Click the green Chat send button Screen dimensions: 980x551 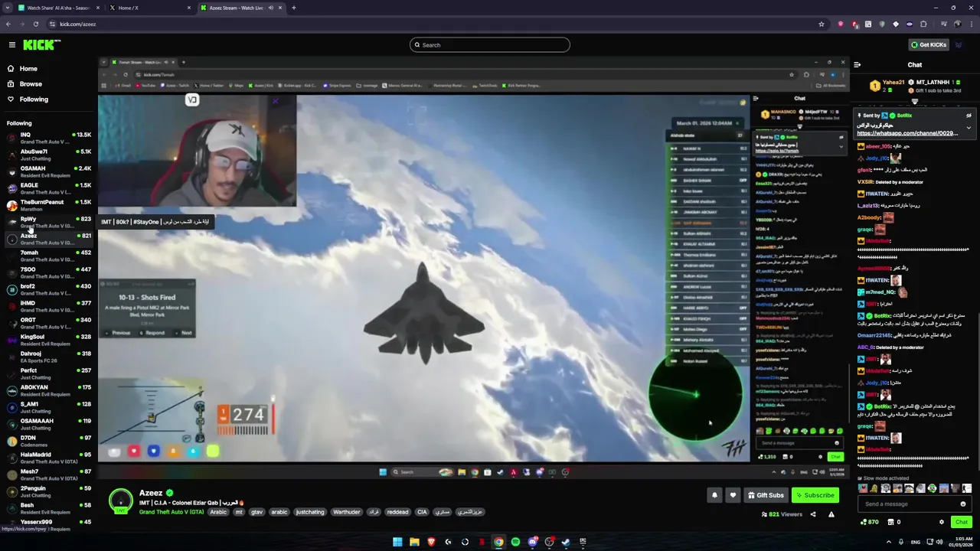962,522
